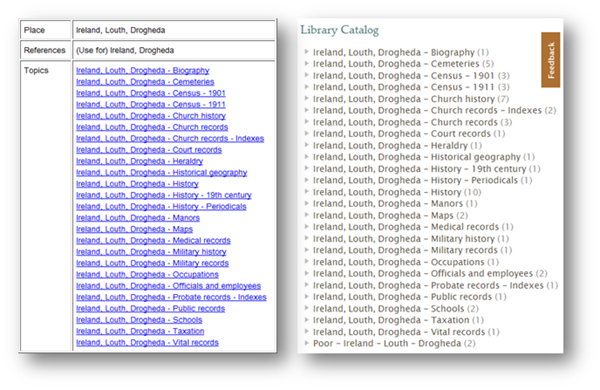The height and width of the screenshot is (390, 600).
Task: Open the Drogheda - Occupations link
Action: pyautogui.click(x=147, y=274)
